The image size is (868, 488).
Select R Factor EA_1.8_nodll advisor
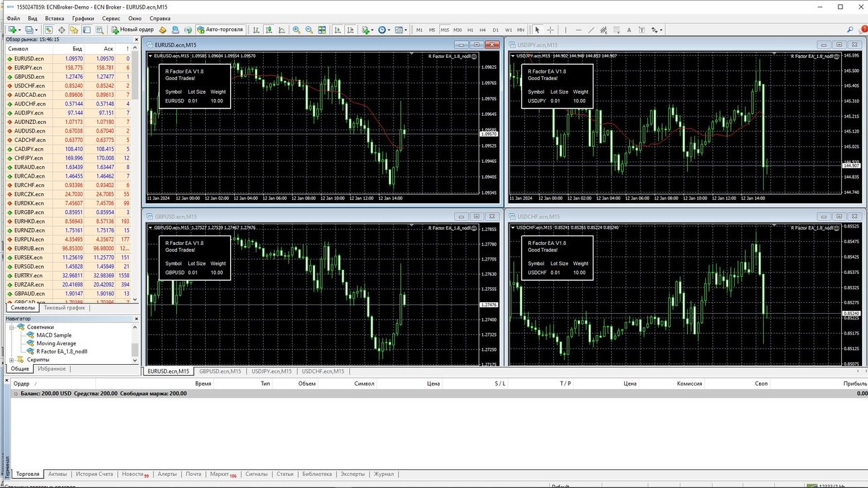coord(62,351)
